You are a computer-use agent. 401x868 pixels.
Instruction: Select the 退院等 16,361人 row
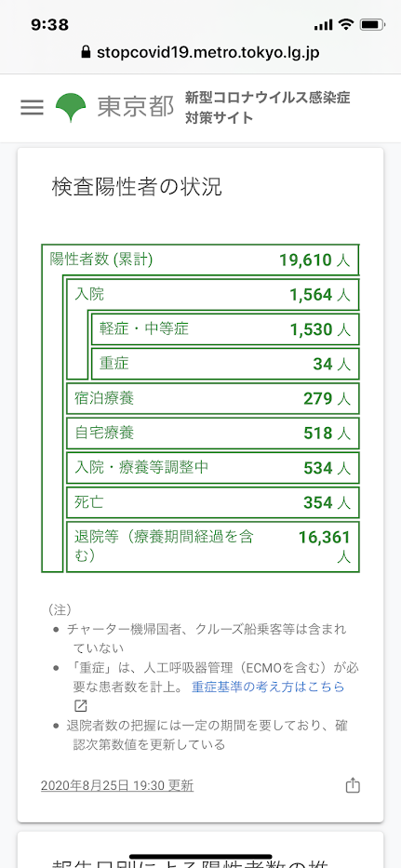click(213, 546)
